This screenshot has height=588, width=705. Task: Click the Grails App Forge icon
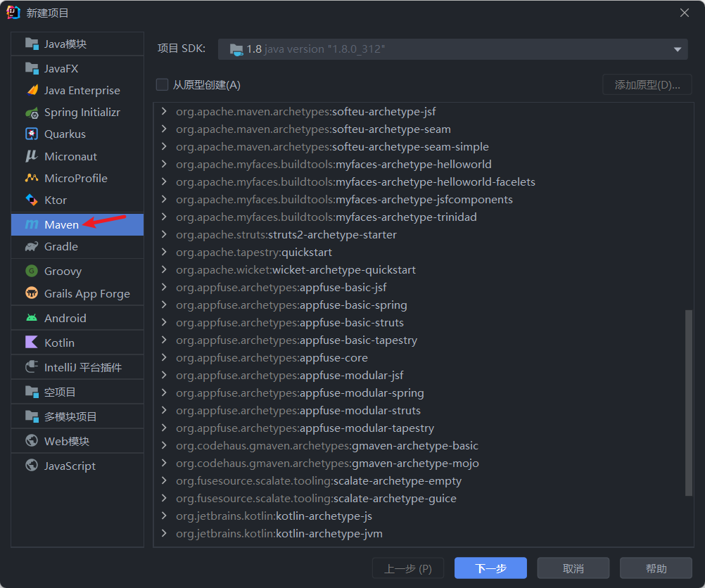tap(32, 293)
